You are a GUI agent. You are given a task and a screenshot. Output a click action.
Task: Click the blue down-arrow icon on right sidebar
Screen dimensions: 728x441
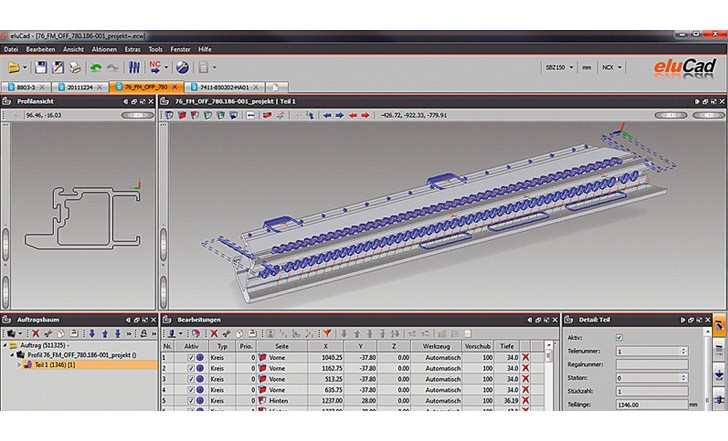click(719, 374)
